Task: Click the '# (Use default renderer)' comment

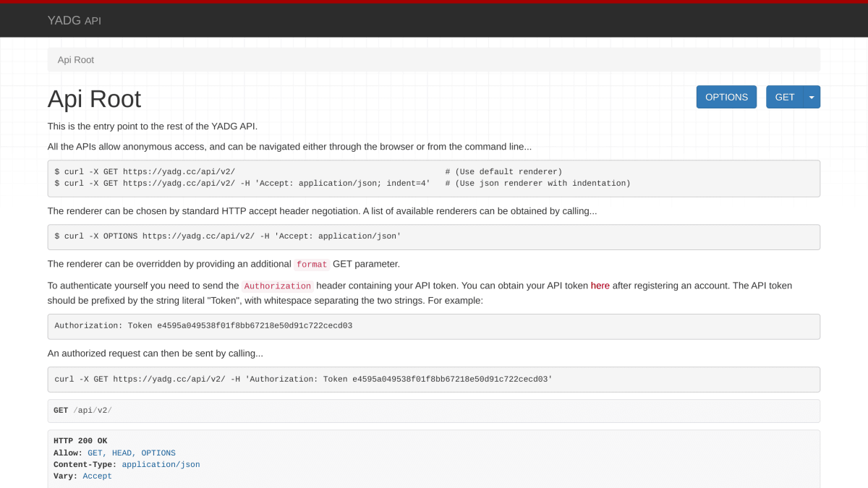Action: point(503,172)
